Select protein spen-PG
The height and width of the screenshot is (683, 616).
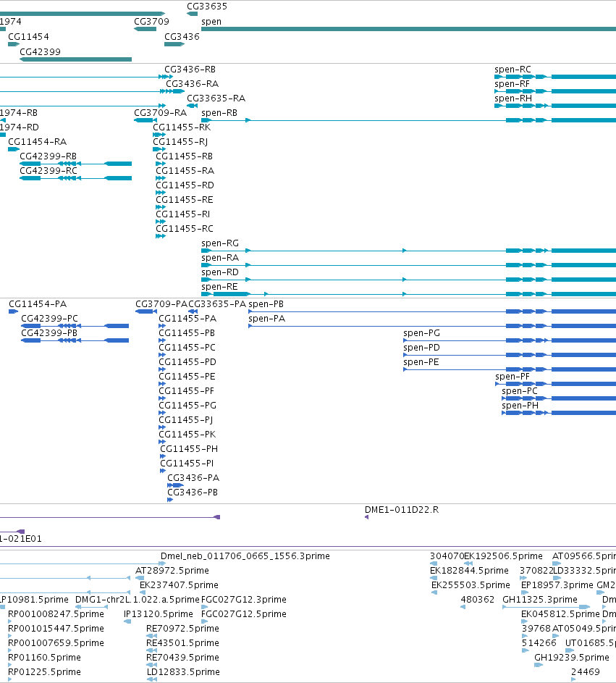[x=510, y=340]
